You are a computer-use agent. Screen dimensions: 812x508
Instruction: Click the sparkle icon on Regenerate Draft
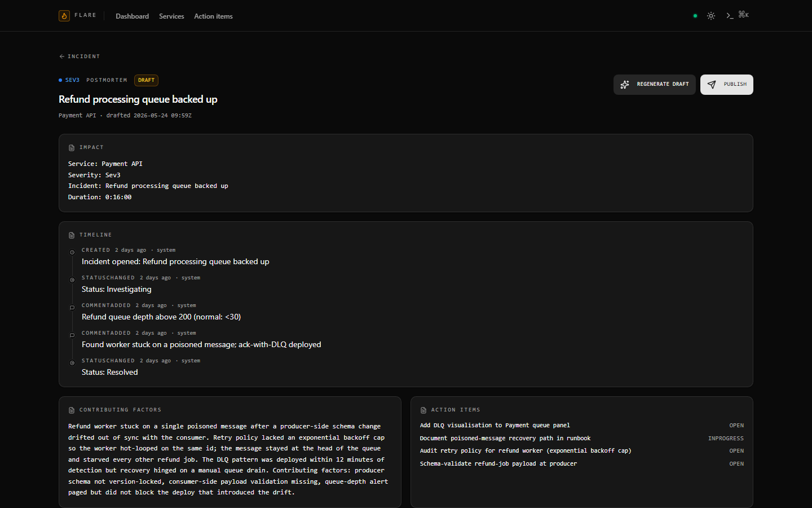click(625, 85)
